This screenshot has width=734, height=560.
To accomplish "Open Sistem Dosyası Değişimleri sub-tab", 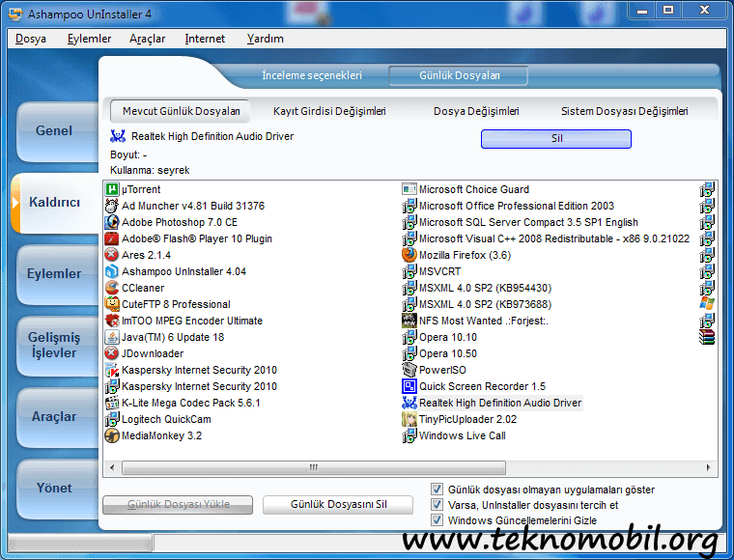I will pyautogui.click(x=625, y=111).
